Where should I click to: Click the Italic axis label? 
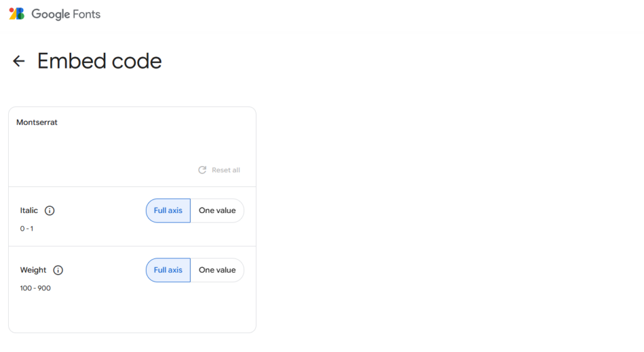click(29, 211)
